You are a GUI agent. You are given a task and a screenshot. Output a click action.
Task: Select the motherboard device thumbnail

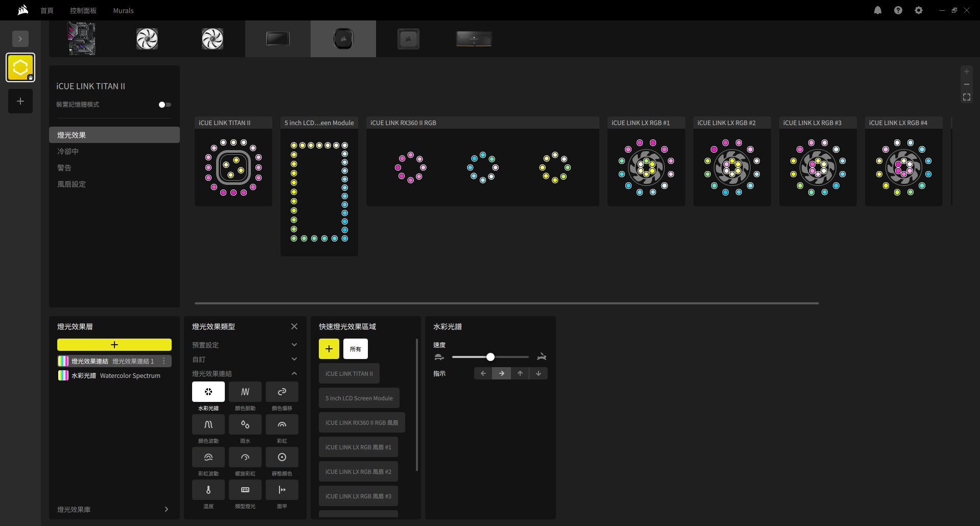(82, 39)
